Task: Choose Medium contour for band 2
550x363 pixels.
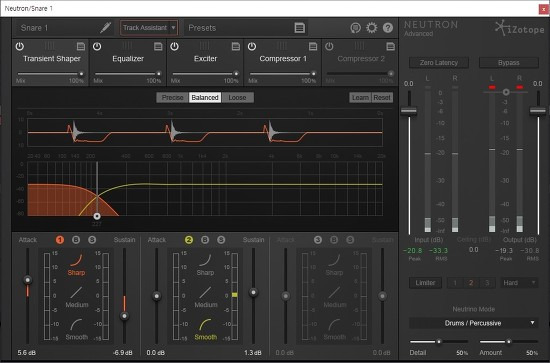Action: [206, 297]
